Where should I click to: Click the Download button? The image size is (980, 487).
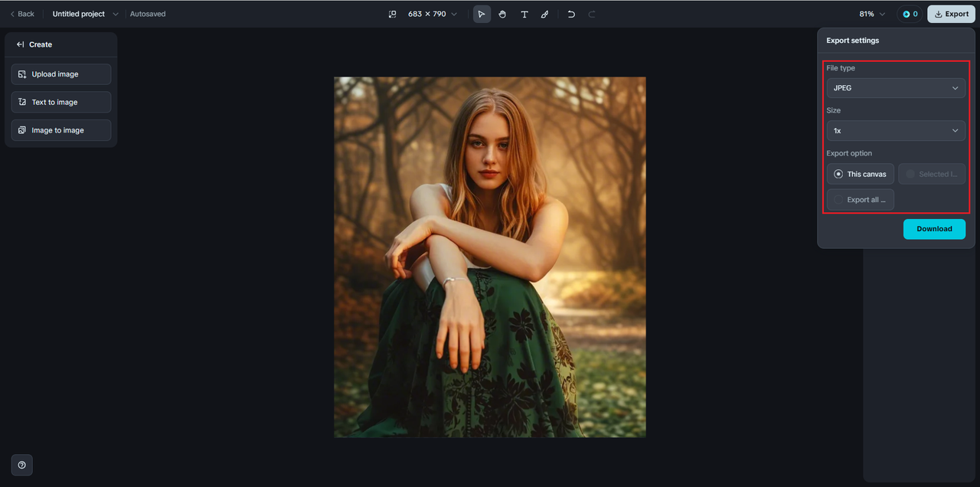[x=934, y=229]
